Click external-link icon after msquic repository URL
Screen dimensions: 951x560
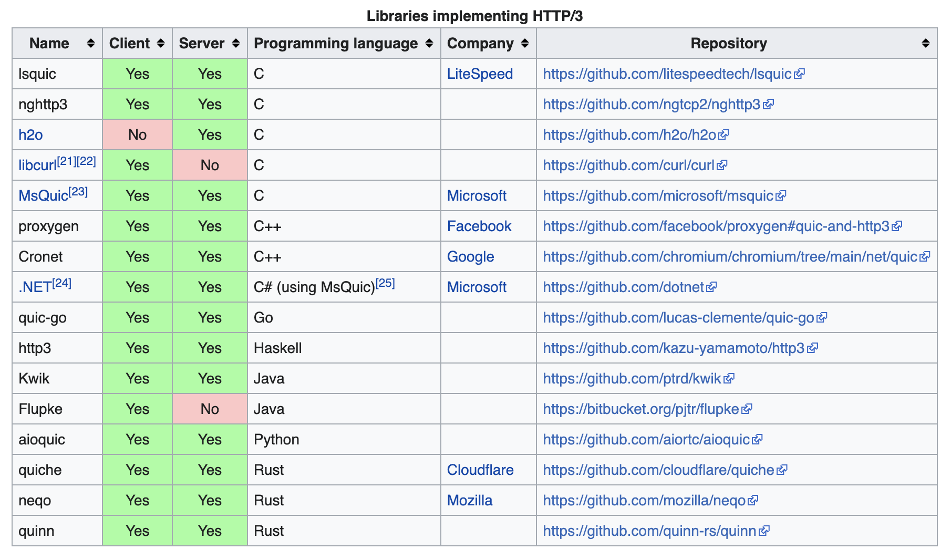coord(781,195)
